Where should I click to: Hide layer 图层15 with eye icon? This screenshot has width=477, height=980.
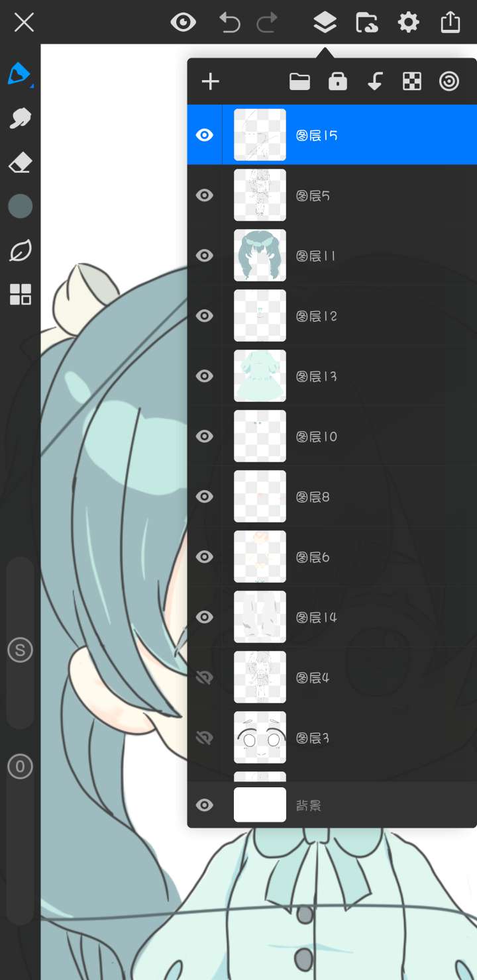tap(205, 135)
